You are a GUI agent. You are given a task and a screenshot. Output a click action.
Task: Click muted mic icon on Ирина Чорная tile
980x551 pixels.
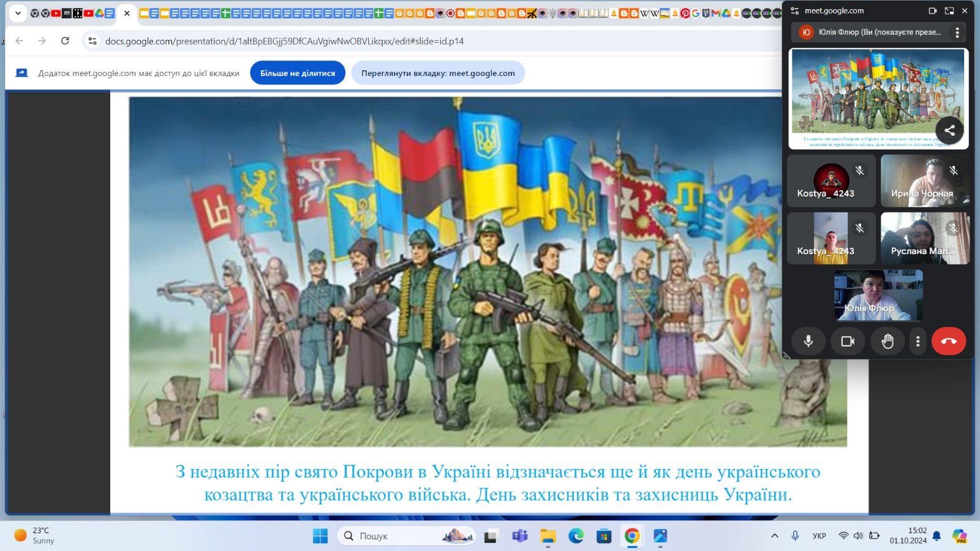(954, 171)
